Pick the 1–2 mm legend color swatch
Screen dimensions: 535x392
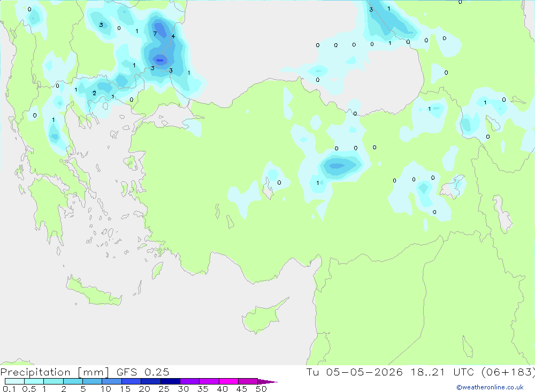click(x=53, y=381)
